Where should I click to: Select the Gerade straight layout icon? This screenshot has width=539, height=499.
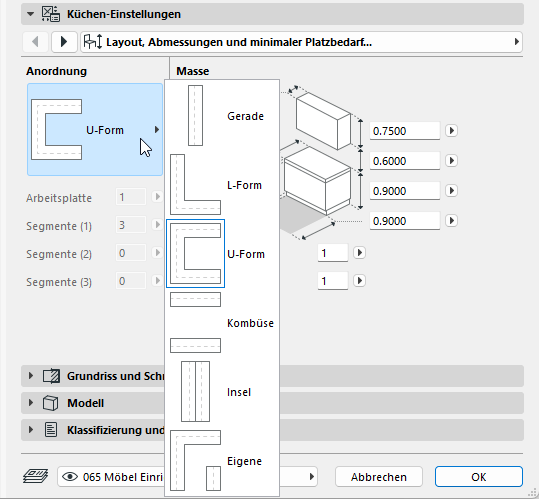tap(195, 115)
